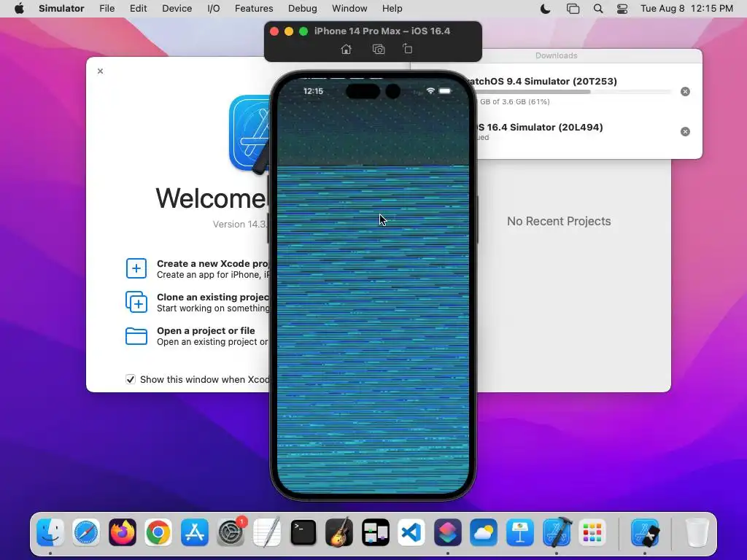This screenshot has height=560, width=747.
Task: Click the No Recent Projects label in Xcode
Action: click(559, 221)
